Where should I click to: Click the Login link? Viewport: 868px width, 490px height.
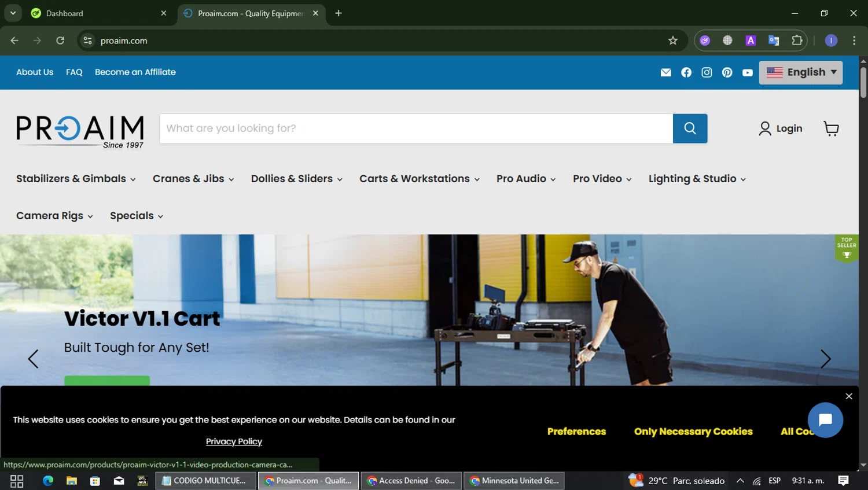(781, 128)
